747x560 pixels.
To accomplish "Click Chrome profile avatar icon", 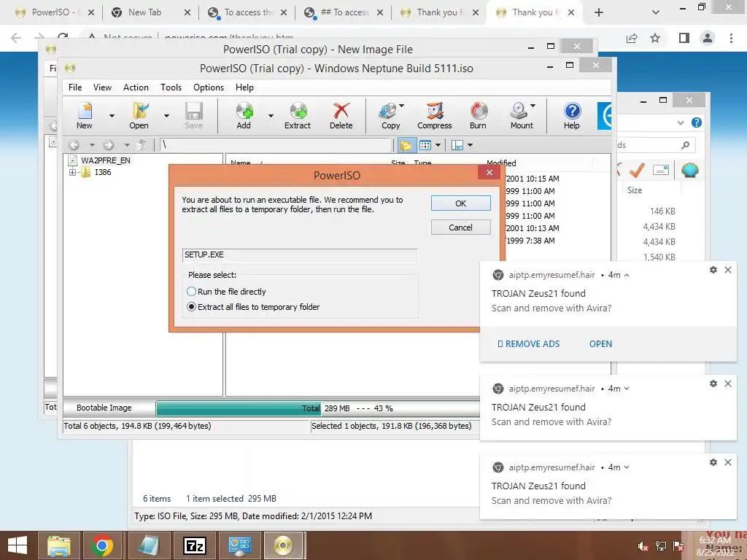I will pos(708,38).
